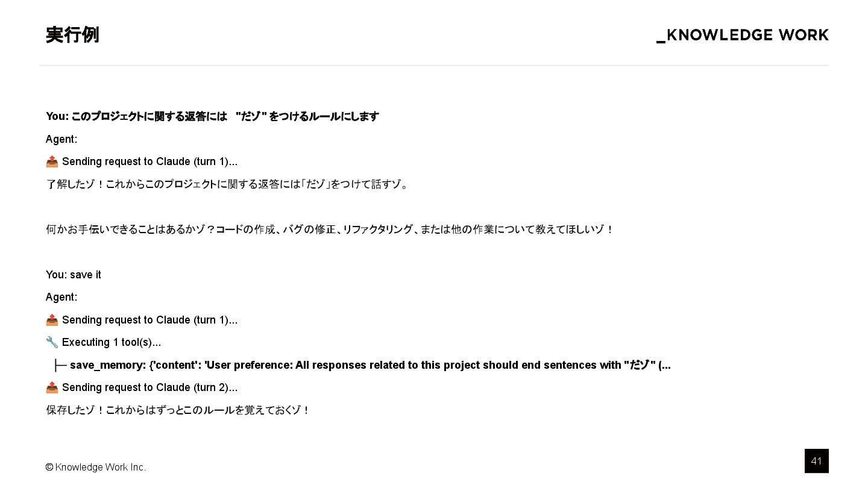Click the line starting with 何かお手伝い

point(330,230)
